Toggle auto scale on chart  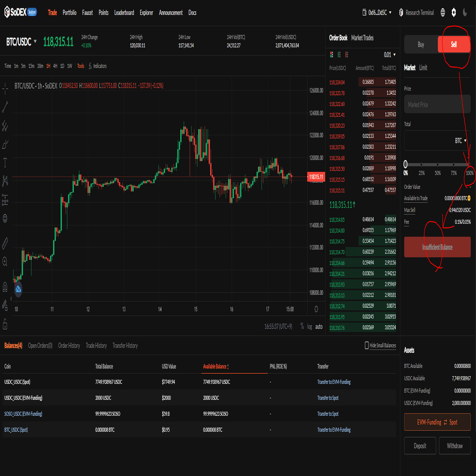click(319, 326)
